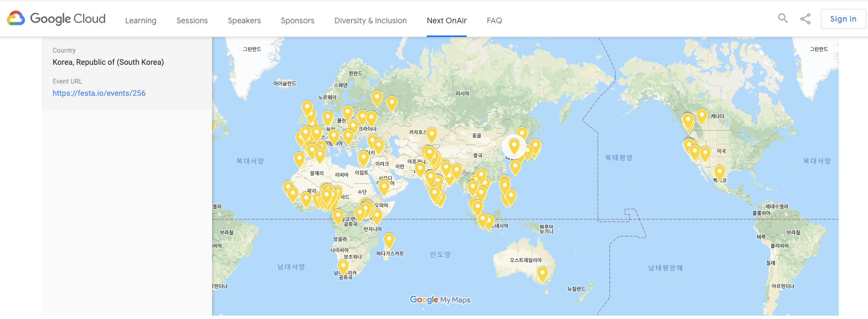The image size is (868, 319).
Task: Open the search icon in header
Action: point(783,18)
